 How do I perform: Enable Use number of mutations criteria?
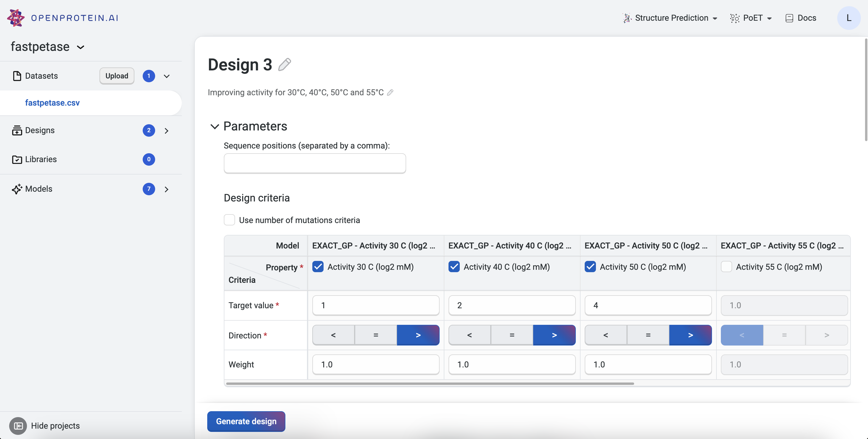coord(229,220)
